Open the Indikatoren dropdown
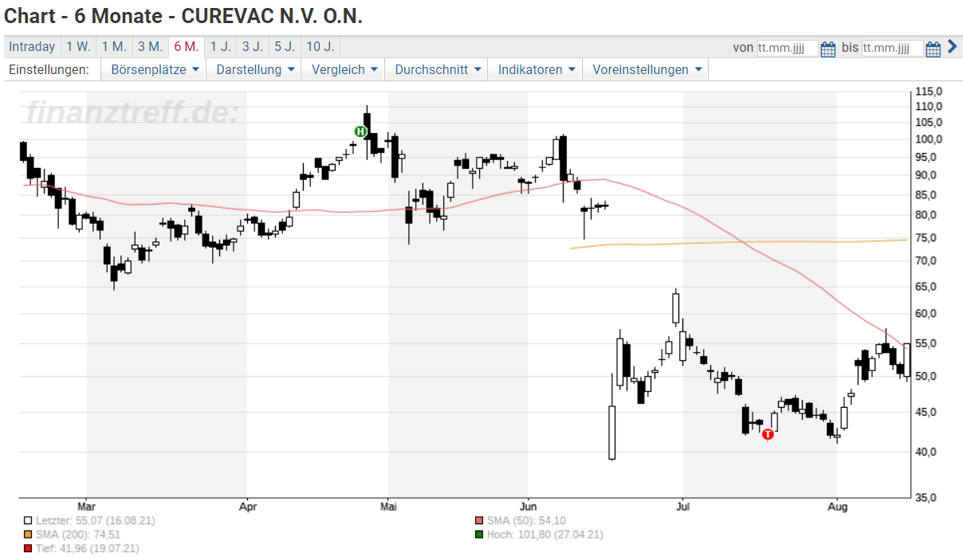Image resolution: width=963 pixels, height=560 pixels. pyautogui.click(x=537, y=69)
